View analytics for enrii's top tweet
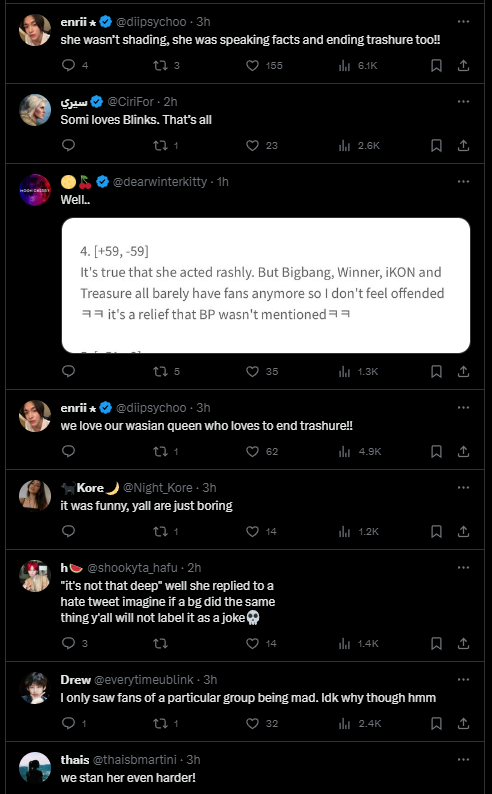 [345, 65]
